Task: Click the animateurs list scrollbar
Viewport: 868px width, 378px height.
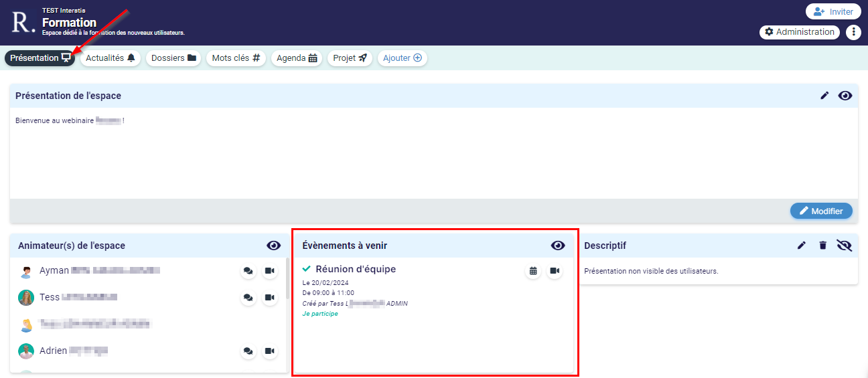Action: click(288, 278)
